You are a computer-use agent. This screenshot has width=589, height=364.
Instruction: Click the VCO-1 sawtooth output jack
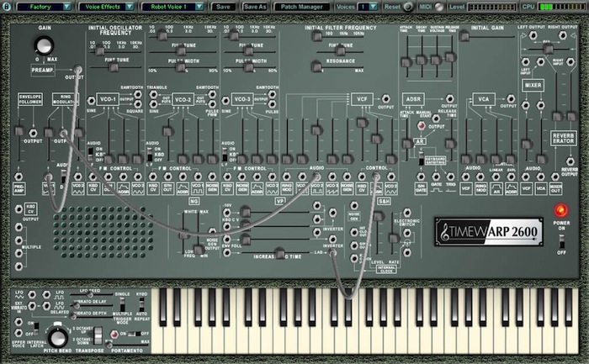pyautogui.click(x=138, y=94)
